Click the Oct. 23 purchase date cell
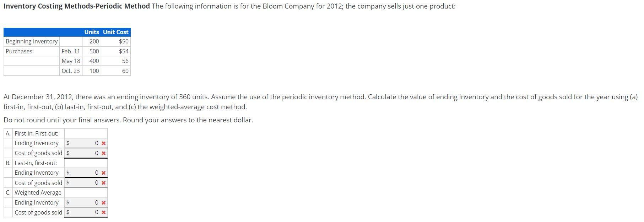Viewport: 644px width, 222px height. click(x=70, y=71)
